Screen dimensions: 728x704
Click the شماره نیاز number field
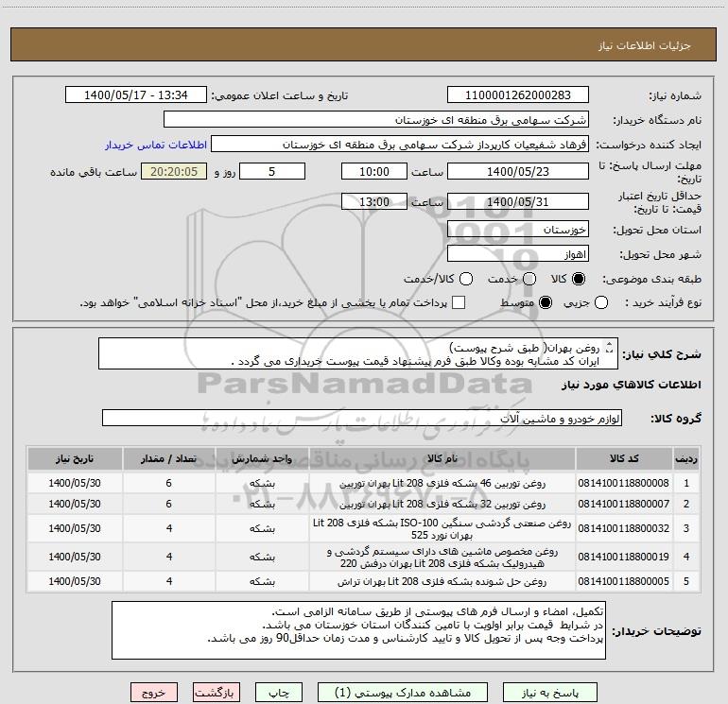click(x=518, y=95)
